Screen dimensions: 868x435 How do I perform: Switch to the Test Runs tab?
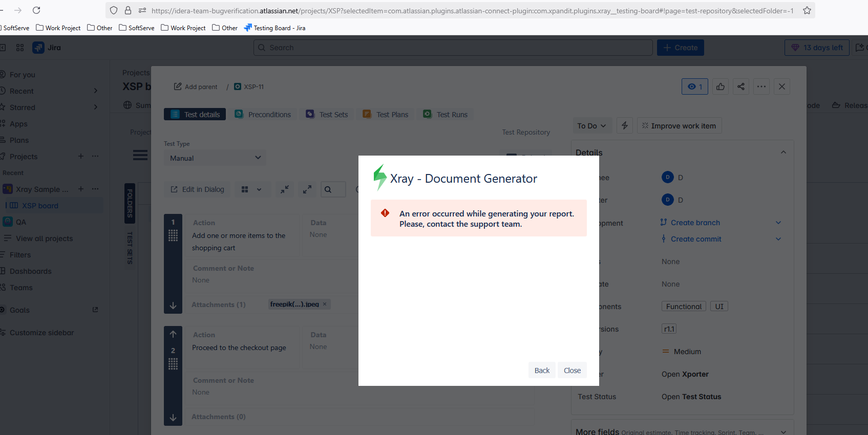(446, 114)
